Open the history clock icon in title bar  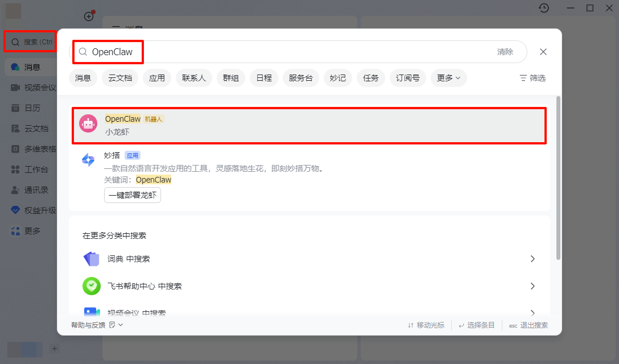pos(544,8)
